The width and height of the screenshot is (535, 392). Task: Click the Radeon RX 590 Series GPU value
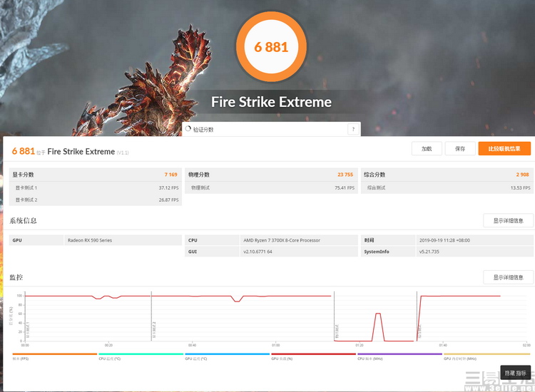click(90, 240)
